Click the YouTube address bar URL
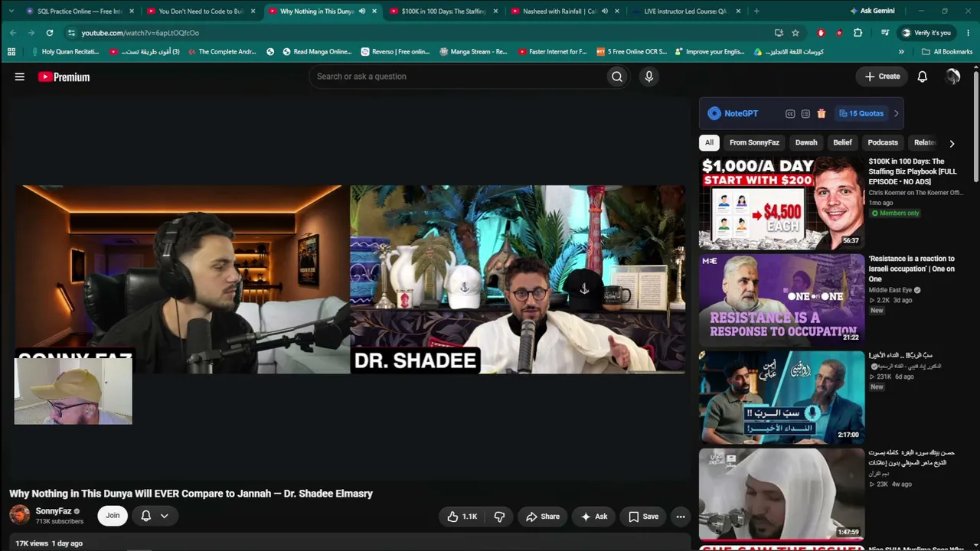 click(x=140, y=33)
